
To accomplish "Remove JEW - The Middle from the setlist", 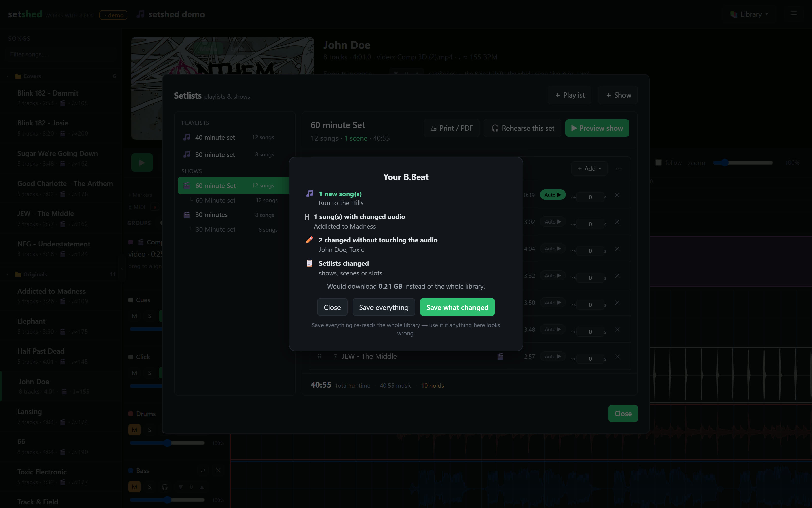I will coord(617,356).
